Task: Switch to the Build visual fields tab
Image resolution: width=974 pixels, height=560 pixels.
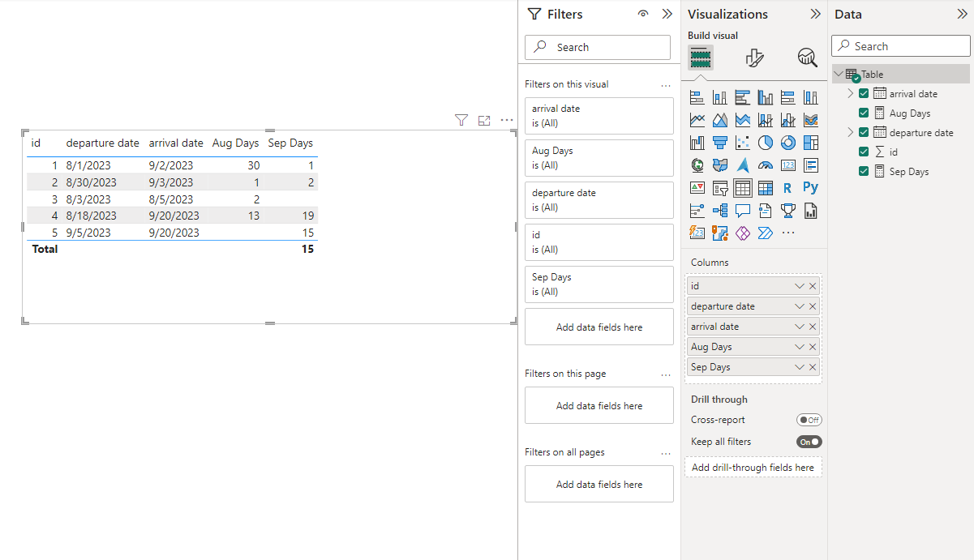Action: coord(701,58)
